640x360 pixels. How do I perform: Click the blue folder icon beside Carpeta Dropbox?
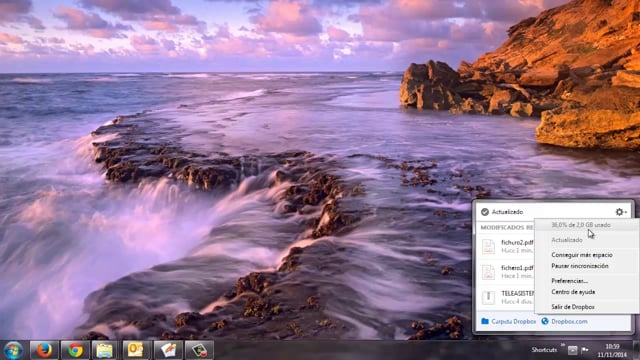(485, 321)
